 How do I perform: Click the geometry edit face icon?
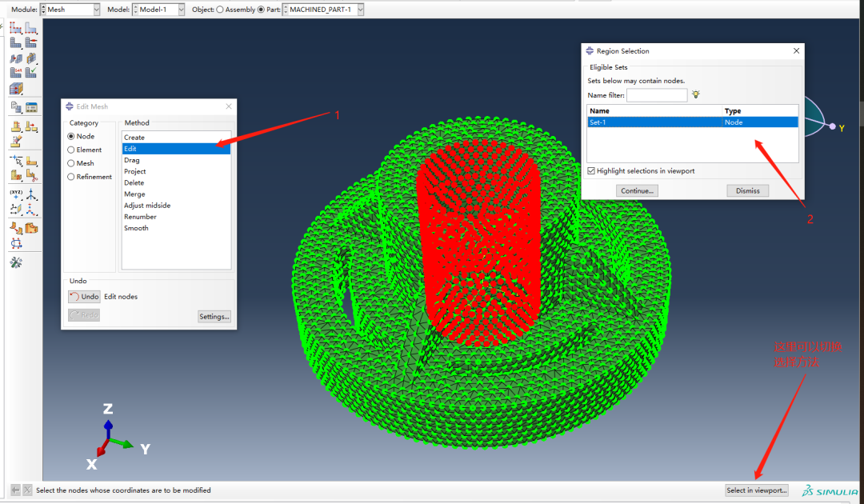pos(16,228)
